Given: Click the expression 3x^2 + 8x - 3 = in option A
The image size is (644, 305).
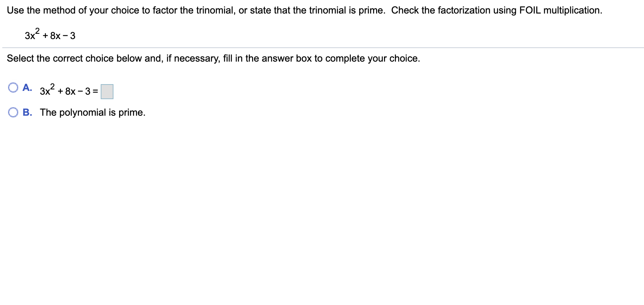Looking at the screenshot, I should pos(68,90).
